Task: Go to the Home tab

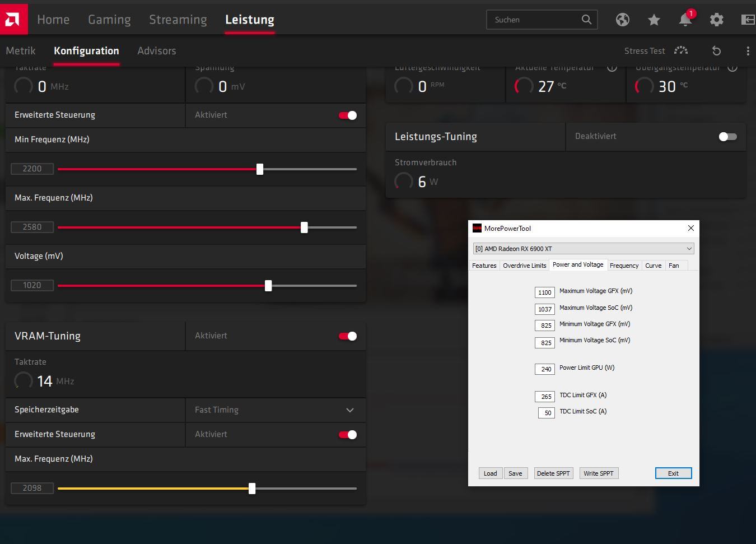Action: [53, 20]
